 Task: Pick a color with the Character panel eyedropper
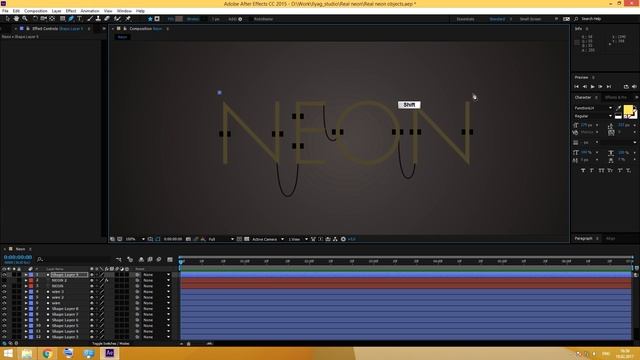pos(618,108)
